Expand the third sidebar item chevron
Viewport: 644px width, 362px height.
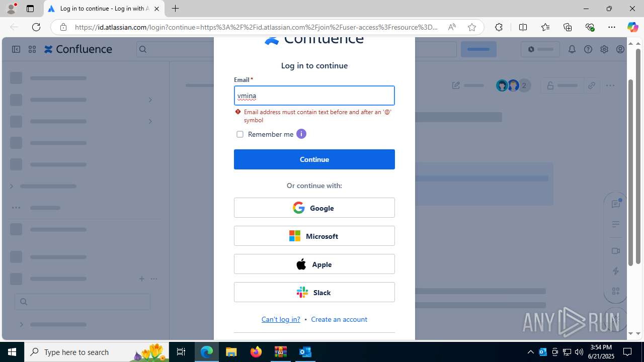150,121
